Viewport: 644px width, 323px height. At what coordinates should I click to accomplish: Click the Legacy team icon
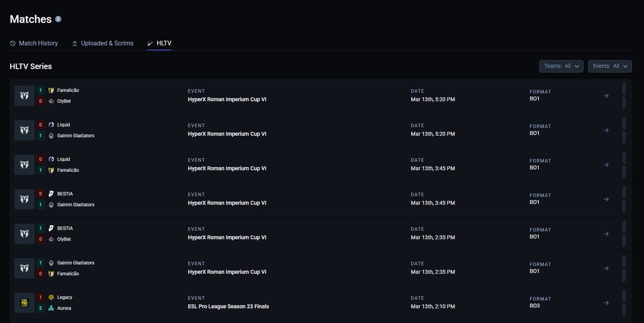pos(51,297)
